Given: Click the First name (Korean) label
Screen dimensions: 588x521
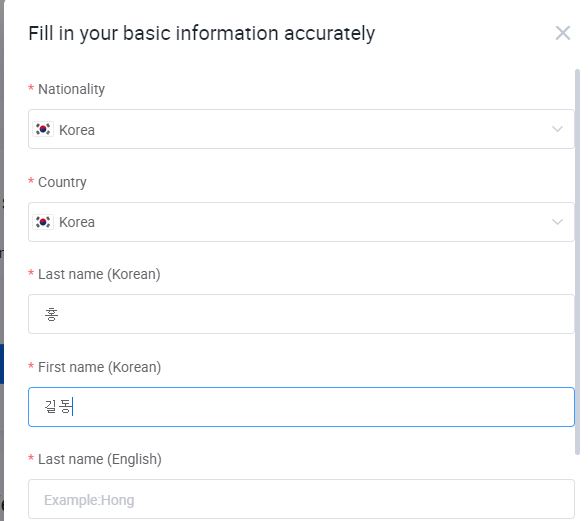Looking at the screenshot, I should pos(99,367).
